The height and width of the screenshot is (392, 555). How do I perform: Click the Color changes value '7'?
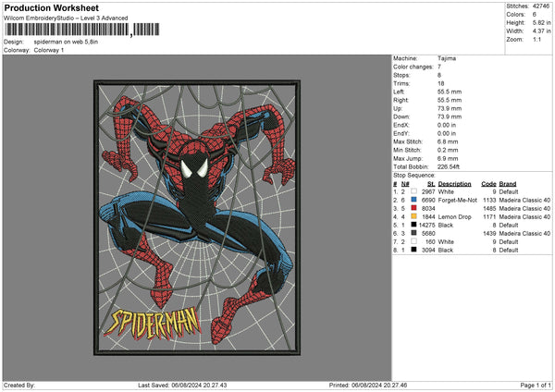(x=439, y=67)
